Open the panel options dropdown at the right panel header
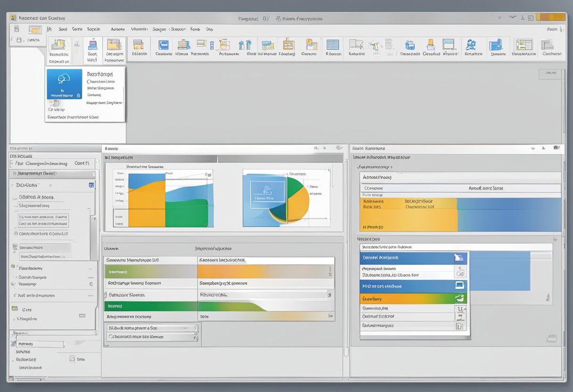Image resolution: width=573 pixels, height=392 pixels. 556,148
